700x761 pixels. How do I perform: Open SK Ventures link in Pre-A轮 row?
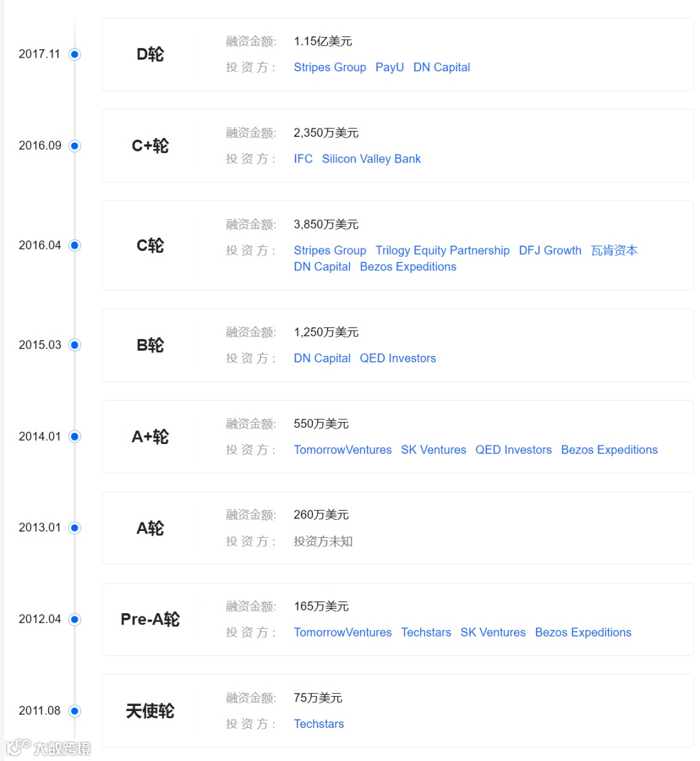tap(493, 633)
